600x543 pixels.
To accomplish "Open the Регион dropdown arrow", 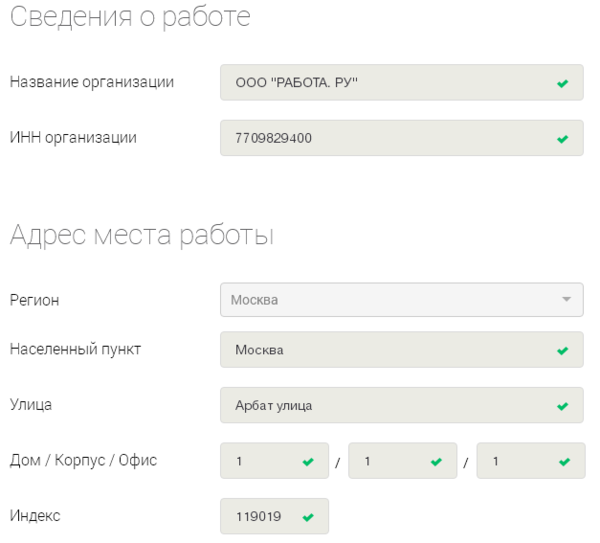I will click(566, 299).
